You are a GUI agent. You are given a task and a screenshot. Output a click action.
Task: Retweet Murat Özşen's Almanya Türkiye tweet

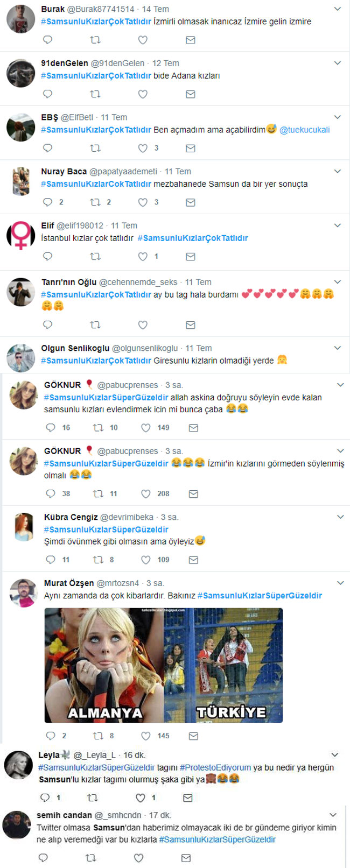click(x=99, y=736)
